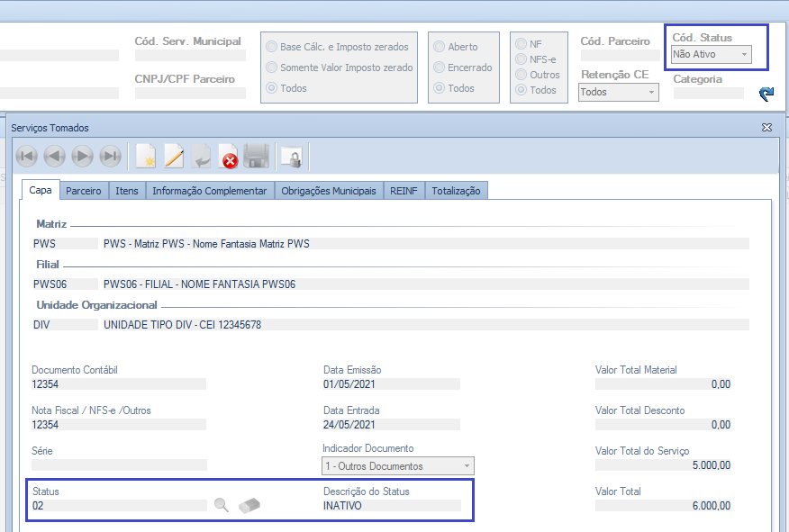Viewport: 789px width, 532px height.
Task: Click the Status field showing 02
Action: pyautogui.click(x=119, y=506)
